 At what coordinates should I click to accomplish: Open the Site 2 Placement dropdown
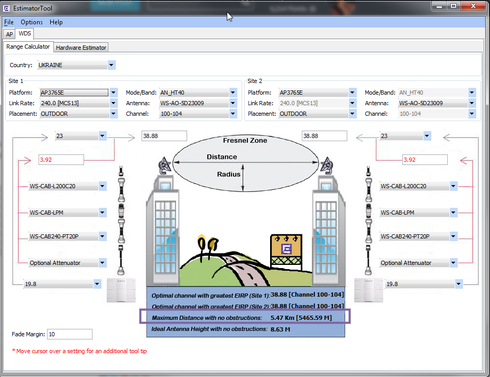352,114
